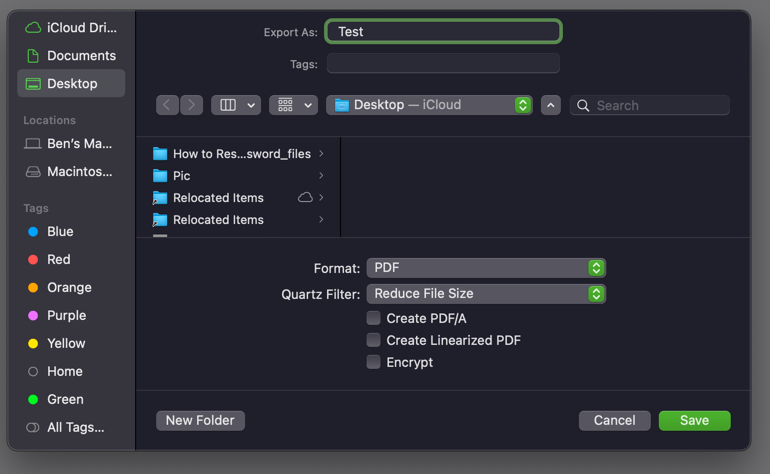Select Macintosh HD drive in sidebar
This screenshot has height=474, width=770.
click(79, 171)
